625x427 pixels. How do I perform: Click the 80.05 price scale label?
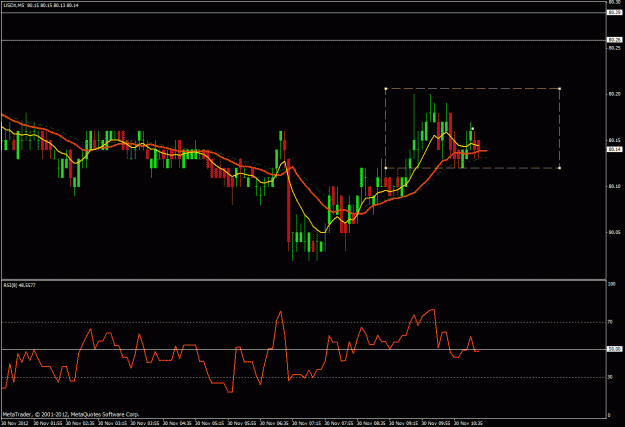click(614, 232)
